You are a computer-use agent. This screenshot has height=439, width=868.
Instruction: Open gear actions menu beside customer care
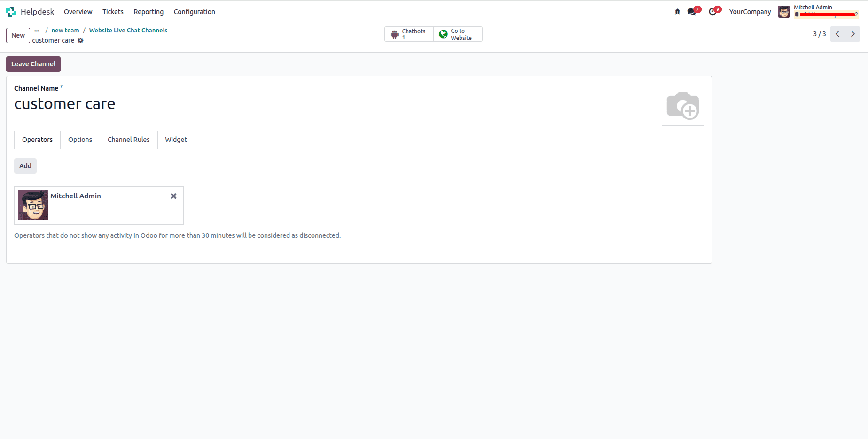tap(81, 41)
